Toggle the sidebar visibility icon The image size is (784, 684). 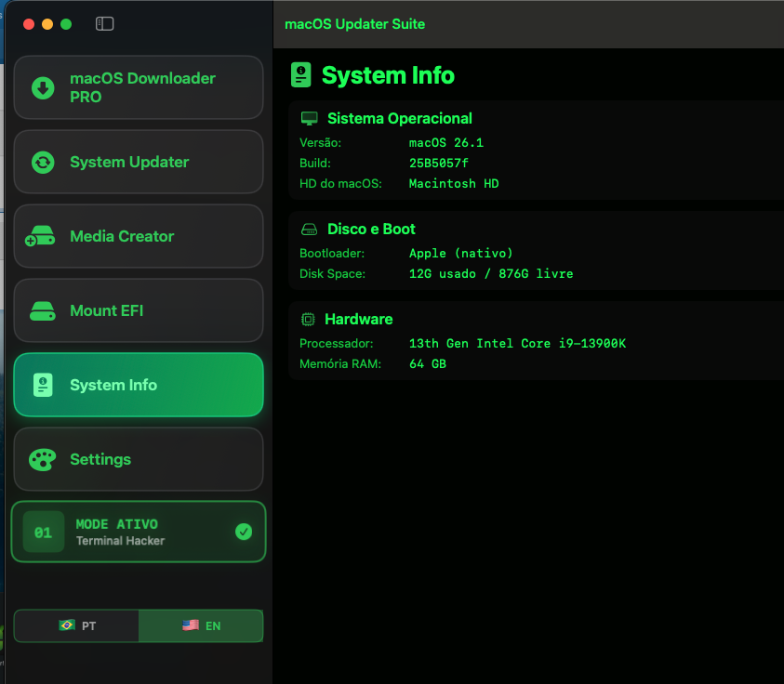point(104,23)
